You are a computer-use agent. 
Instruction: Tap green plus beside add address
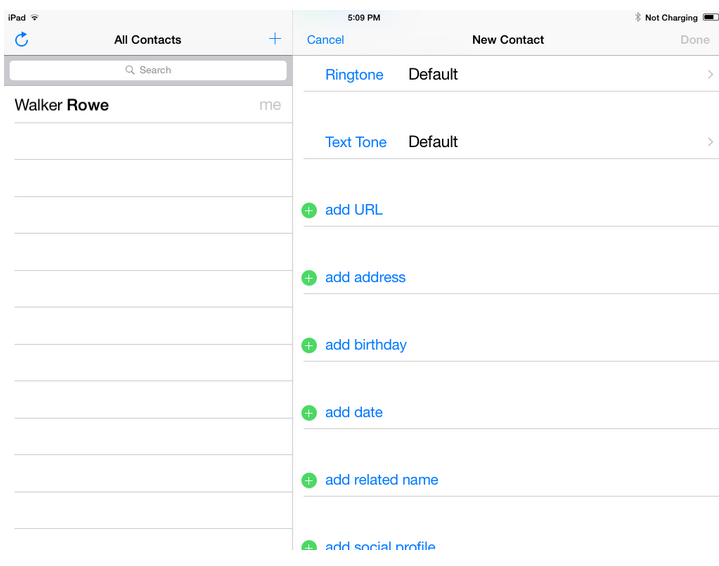(x=309, y=278)
